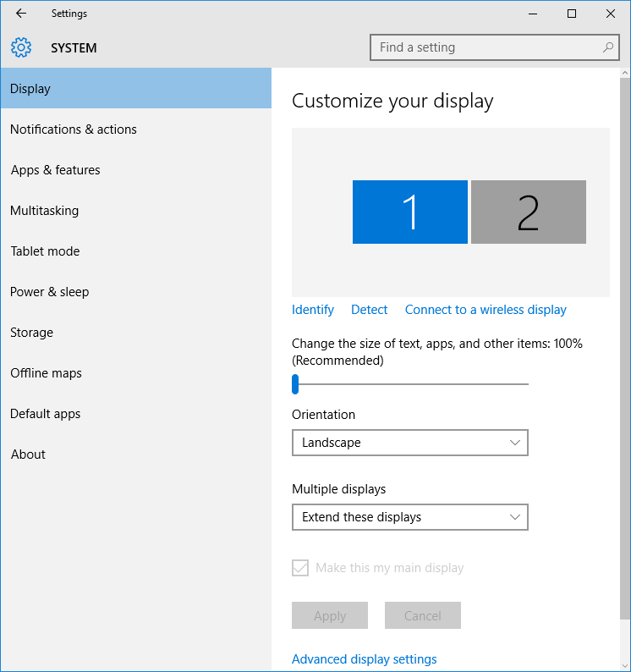Open Advanced display settings link
The image size is (631, 672).
click(364, 659)
